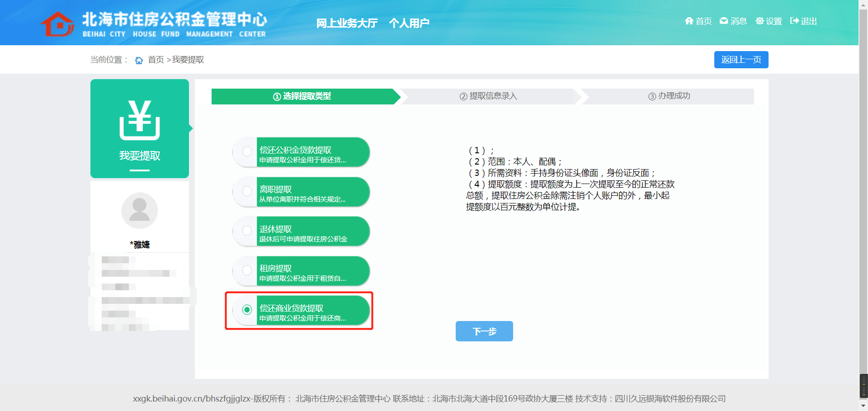Click footer text xxgk.beihai.gov.cn/bhszfgjjglzx
This screenshot has height=411, width=868.
[192, 399]
